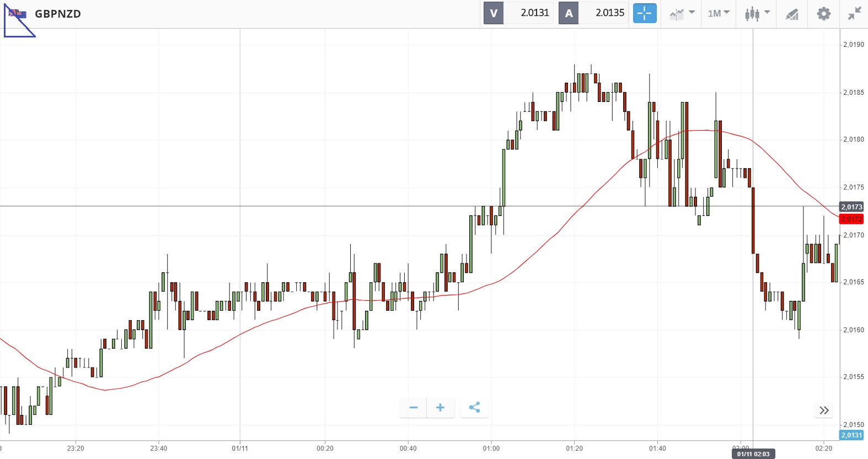
Task: Expand the 1M timeframe selector
Action: (x=719, y=13)
